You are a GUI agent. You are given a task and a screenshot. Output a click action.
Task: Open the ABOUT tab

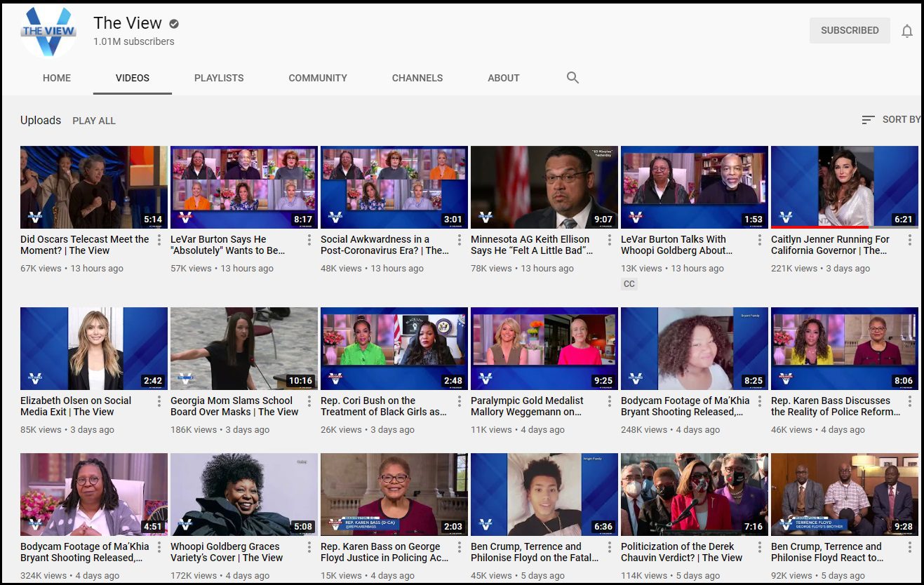pyautogui.click(x=503, y=78)
